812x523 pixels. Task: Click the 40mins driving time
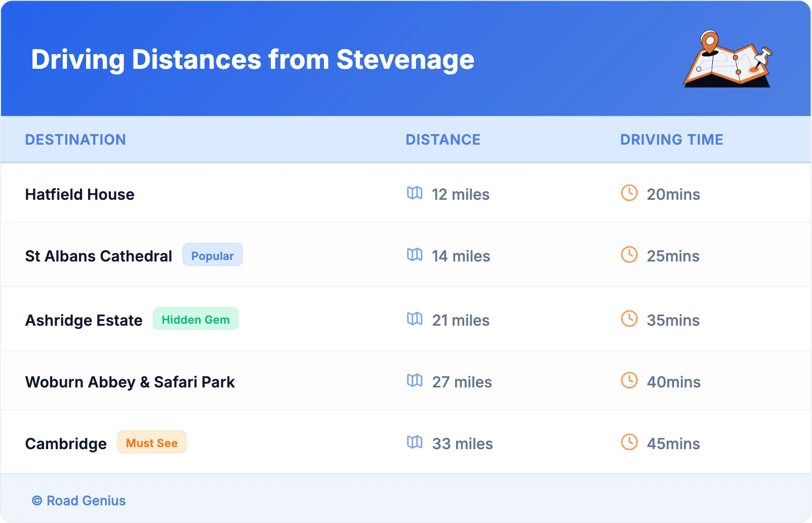[674, 382]
